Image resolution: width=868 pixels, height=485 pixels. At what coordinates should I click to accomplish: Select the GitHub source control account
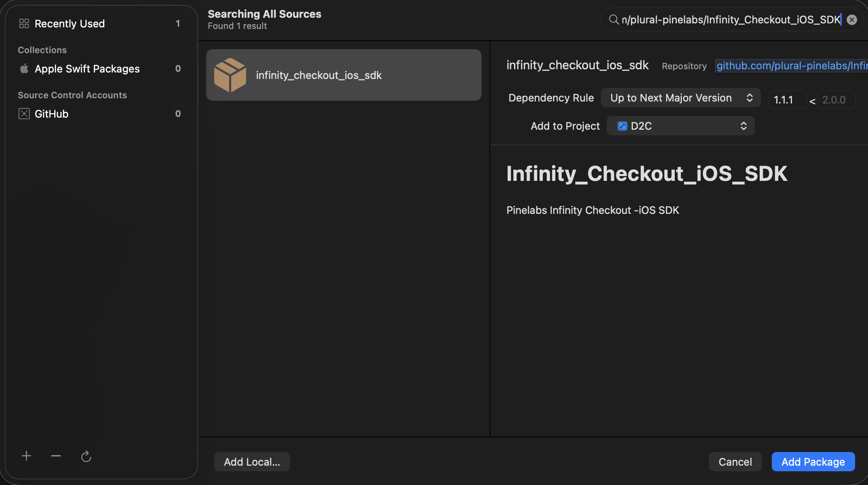pos(52,114)
